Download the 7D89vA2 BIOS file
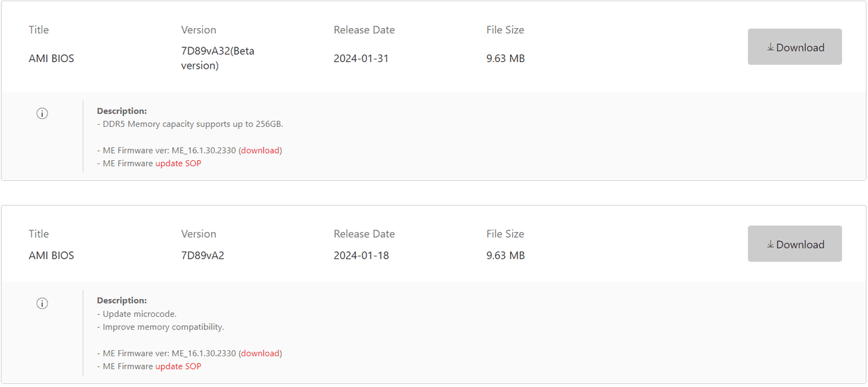The image size is (868, 387). click(x=795, y=244)
